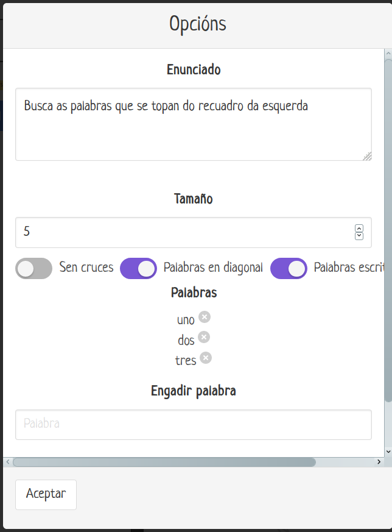Turn off the third toggle, 'Palabras escrit…'
The image size is (392, 532).
click(289, 268)
